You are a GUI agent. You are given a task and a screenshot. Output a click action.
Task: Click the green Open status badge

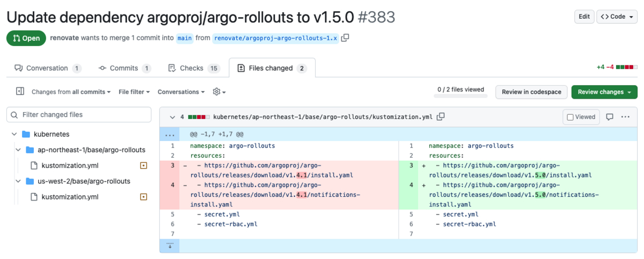click(26, 38)
